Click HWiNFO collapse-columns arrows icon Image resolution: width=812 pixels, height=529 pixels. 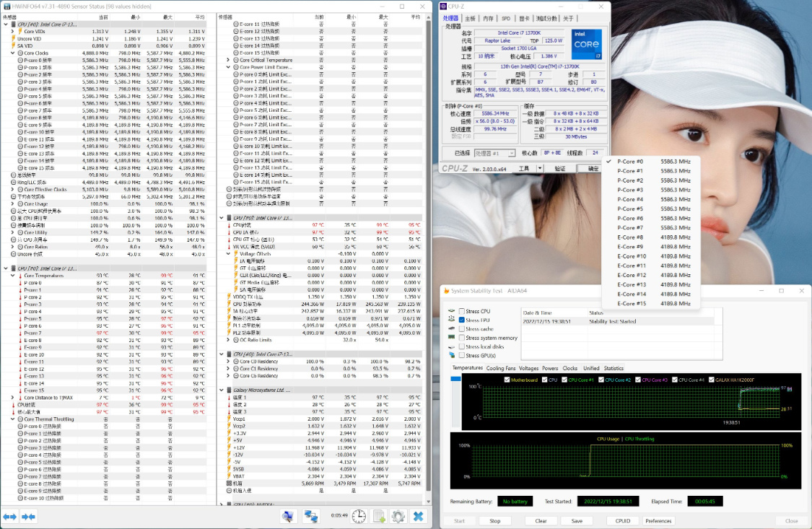[28, 517]
